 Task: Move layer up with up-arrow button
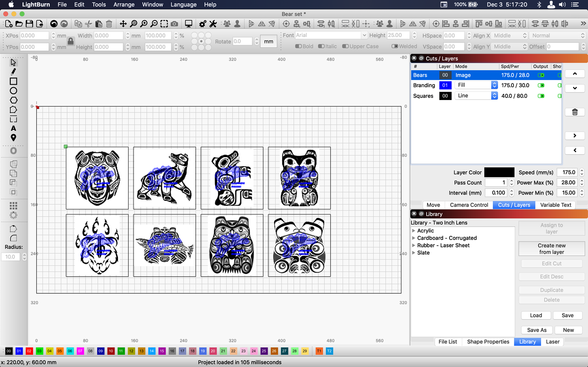[x=575, y=74]
